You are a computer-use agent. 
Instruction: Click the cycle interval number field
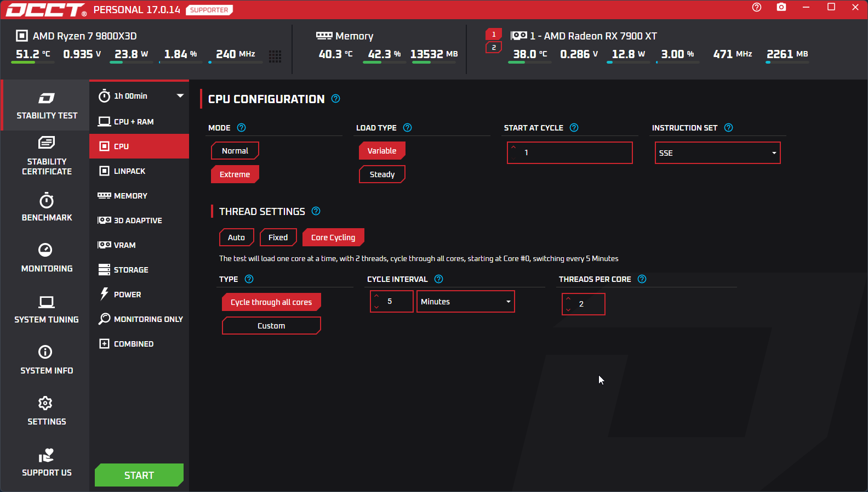(392, 302)
